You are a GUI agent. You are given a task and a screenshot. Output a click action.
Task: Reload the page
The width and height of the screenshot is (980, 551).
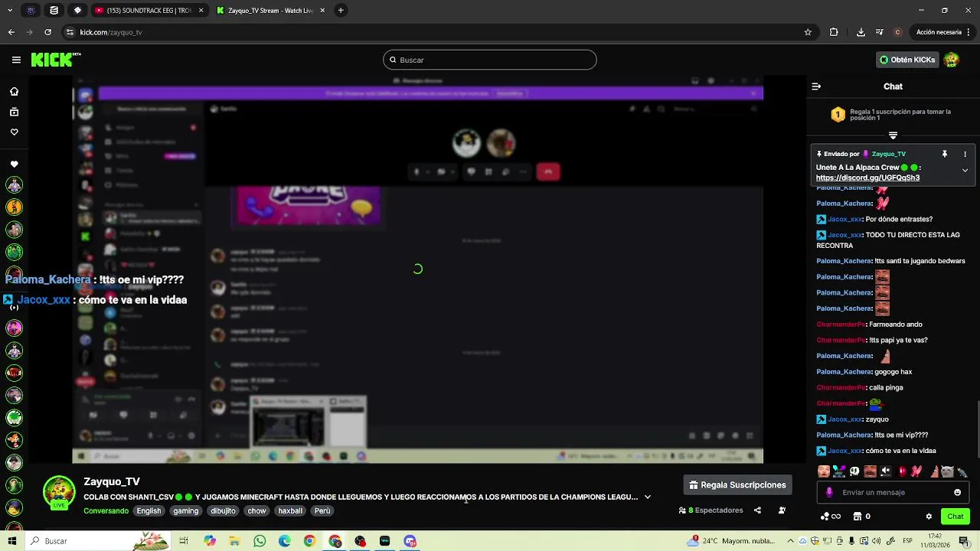pyautogui.click(x=47, y=32)
